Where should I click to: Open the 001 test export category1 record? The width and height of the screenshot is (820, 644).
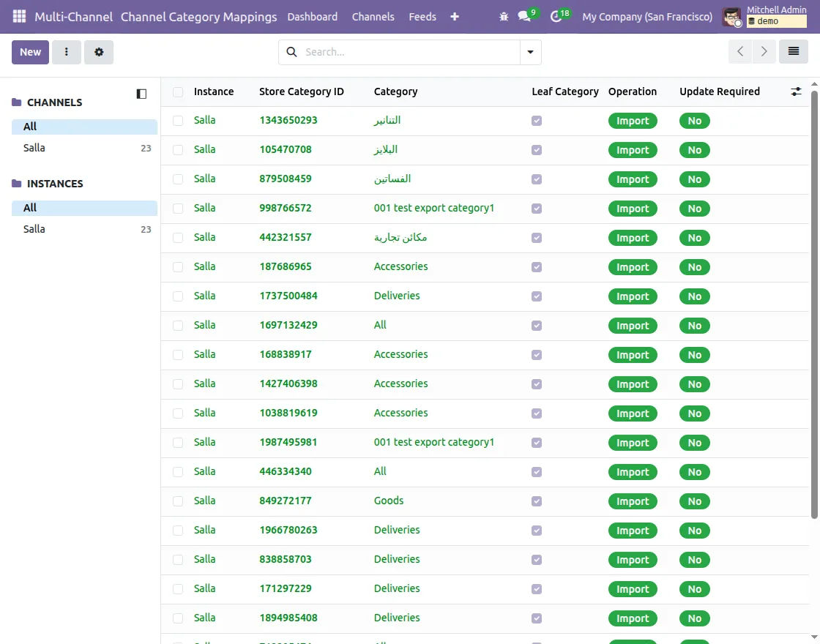point(433,208)
